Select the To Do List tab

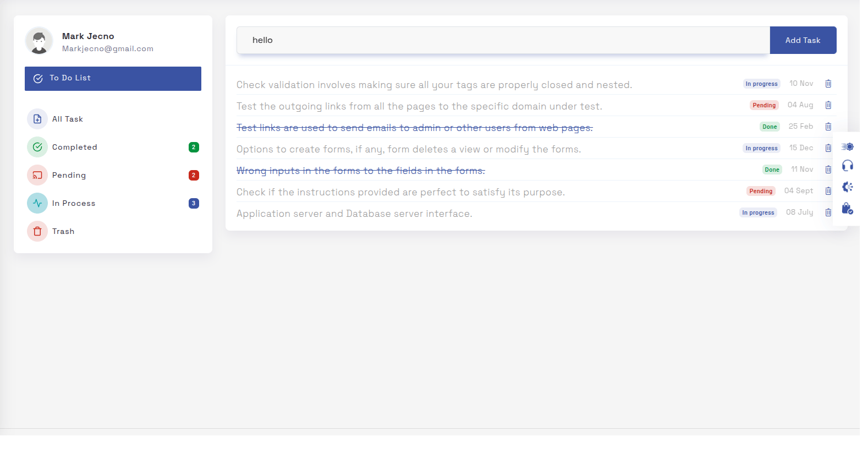(x=113, y=79)
